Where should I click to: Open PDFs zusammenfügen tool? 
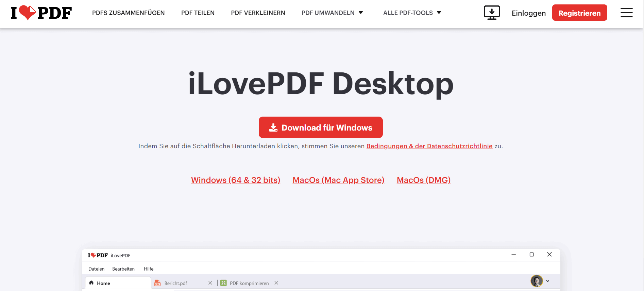(129, 13)
